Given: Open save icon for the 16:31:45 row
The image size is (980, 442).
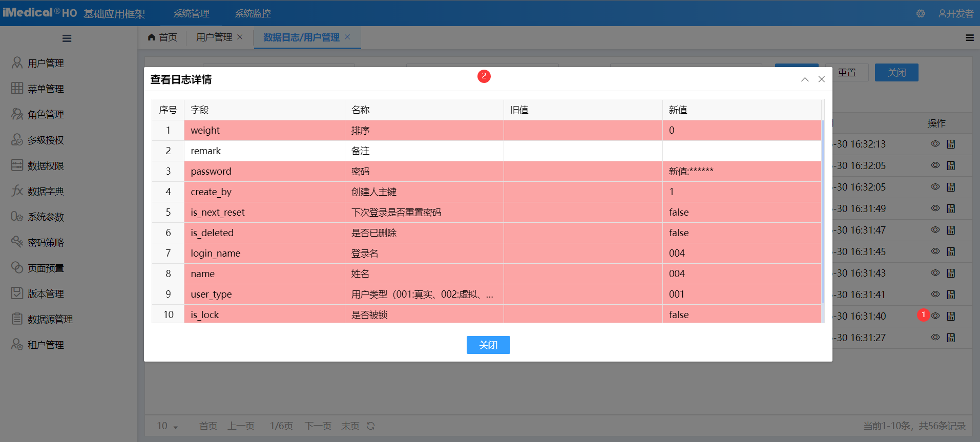Looking at the screenshot, I should click(951, 251).
